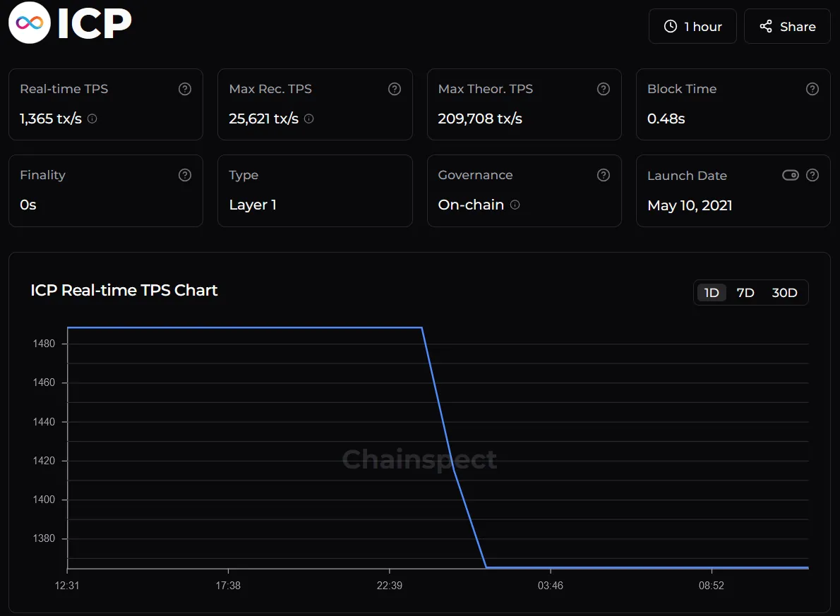Click the Block Time card label

(x=681, y=89)
